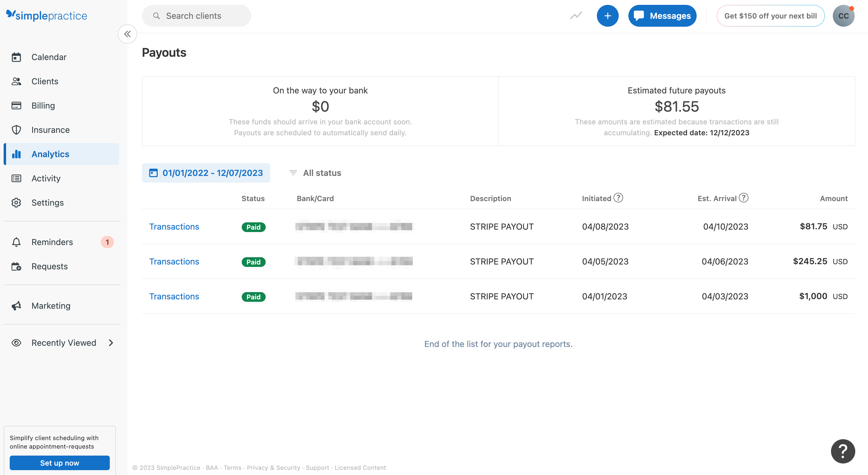This screenshot has height=475, width=868.
Task: Open the CC profile avatar
Action: tap(843, 16)
